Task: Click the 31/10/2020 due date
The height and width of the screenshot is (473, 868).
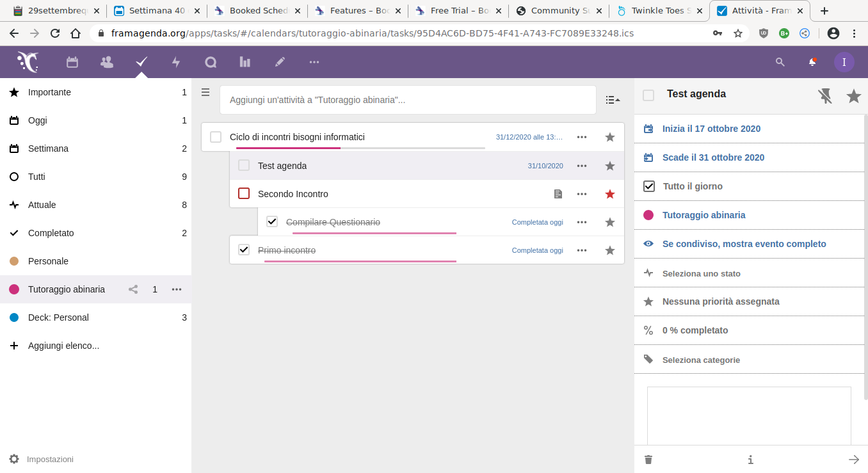Action: (545, 166)
